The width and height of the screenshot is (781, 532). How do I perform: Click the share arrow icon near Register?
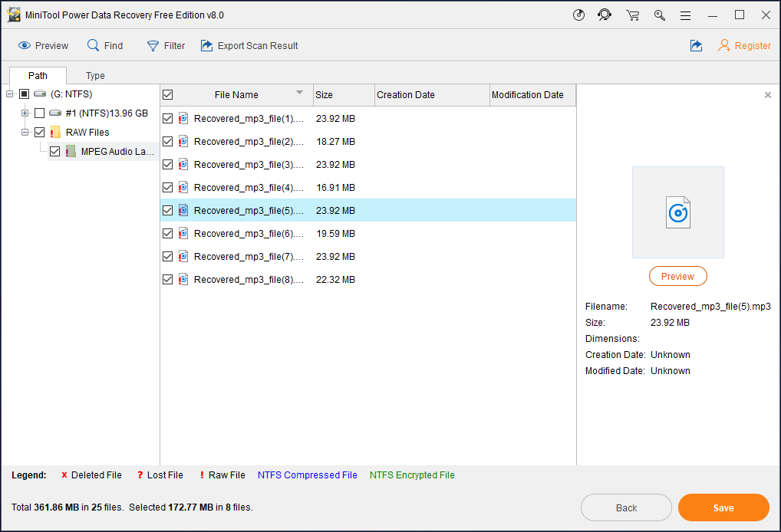click(x=696, y=46)
